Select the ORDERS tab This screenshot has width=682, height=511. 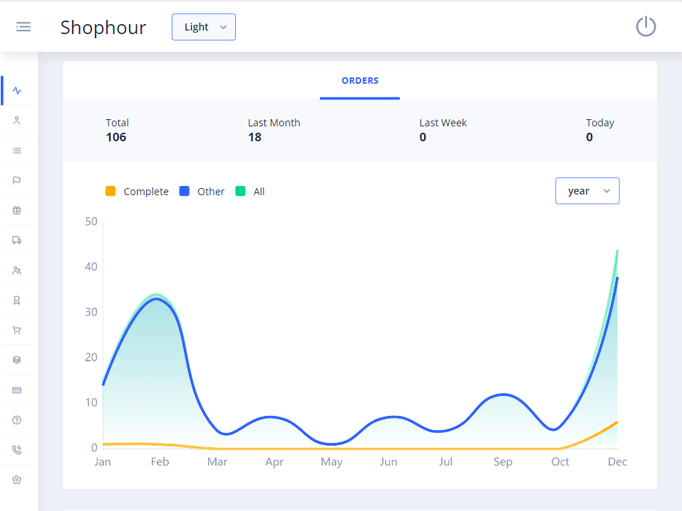[x=360, y=81]
